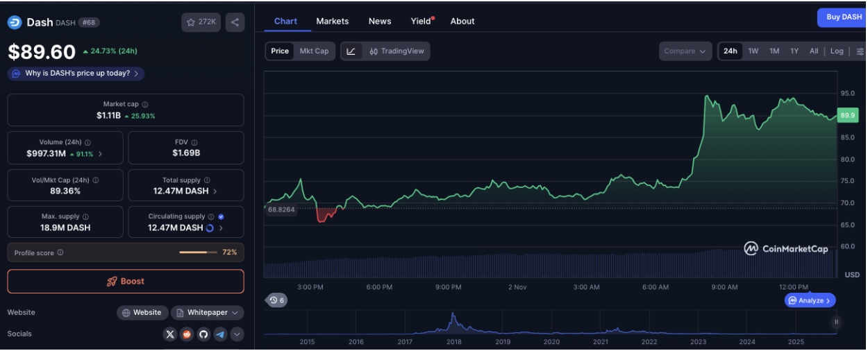
Task: Open the Website link button
Action: [x=142, y=313]
